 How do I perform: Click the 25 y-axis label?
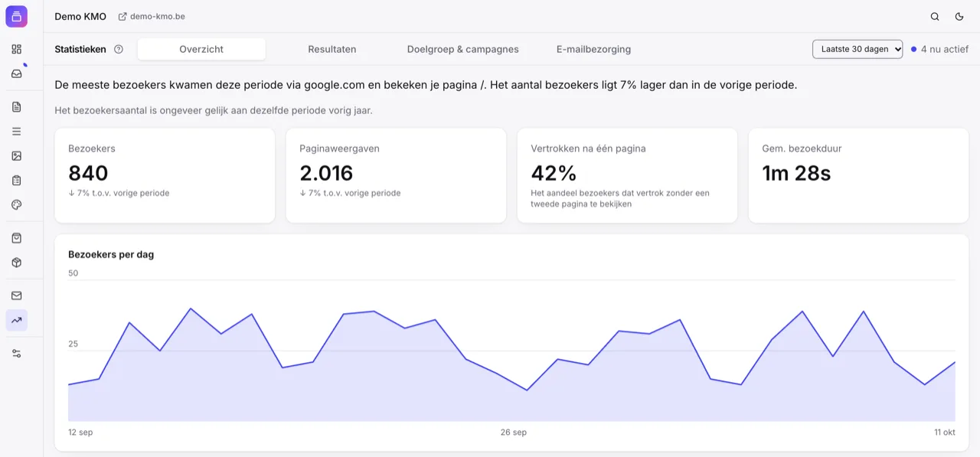[x=73, y=344]
